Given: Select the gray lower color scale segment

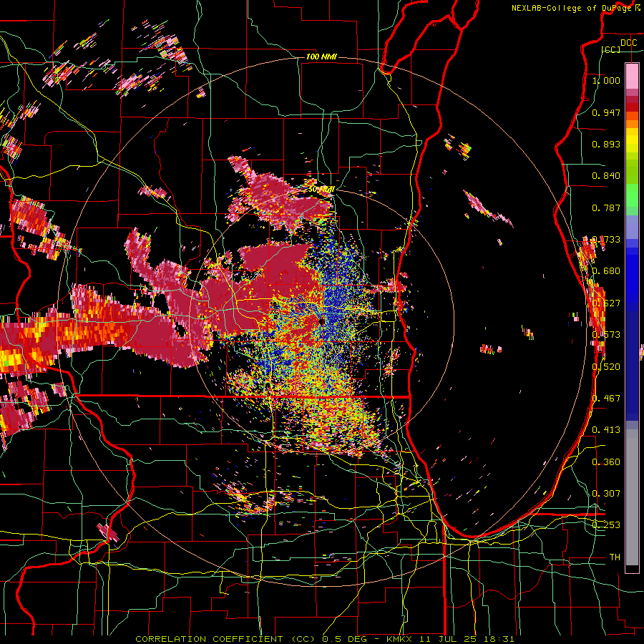Looking at the screenshot, I should pyautogui.click(x=632, y=497).
